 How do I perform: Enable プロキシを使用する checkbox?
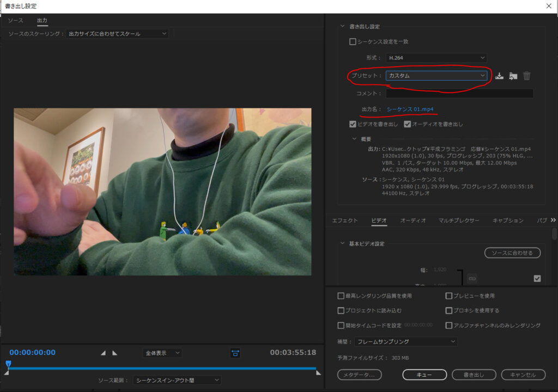point(449,310)
